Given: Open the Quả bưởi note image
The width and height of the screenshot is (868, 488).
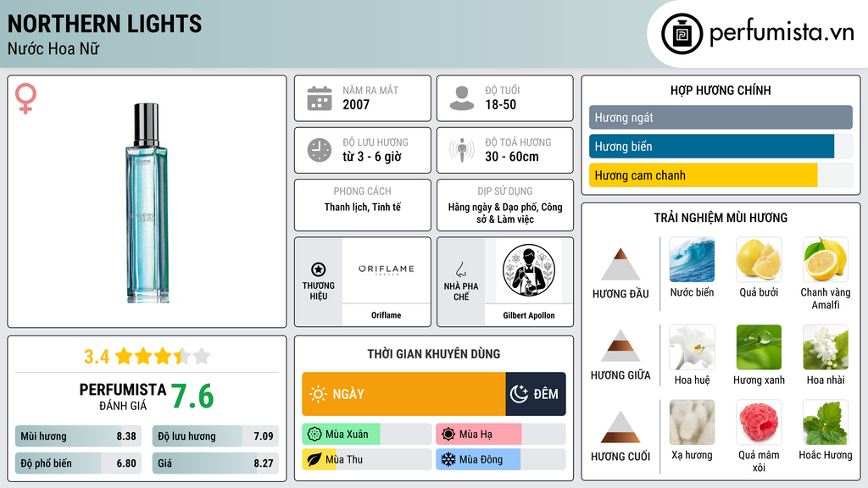Looking at the screenshot, I should pos(759,259).
